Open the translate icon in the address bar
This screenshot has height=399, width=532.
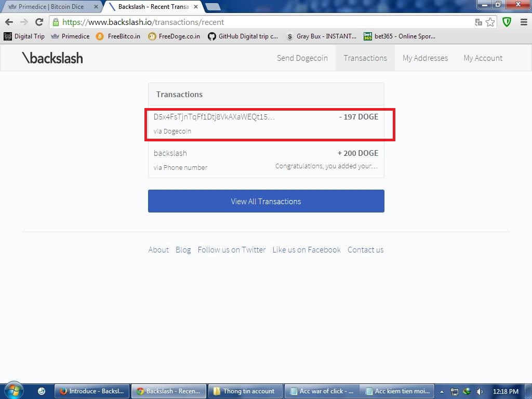click(x=478, y=22)
